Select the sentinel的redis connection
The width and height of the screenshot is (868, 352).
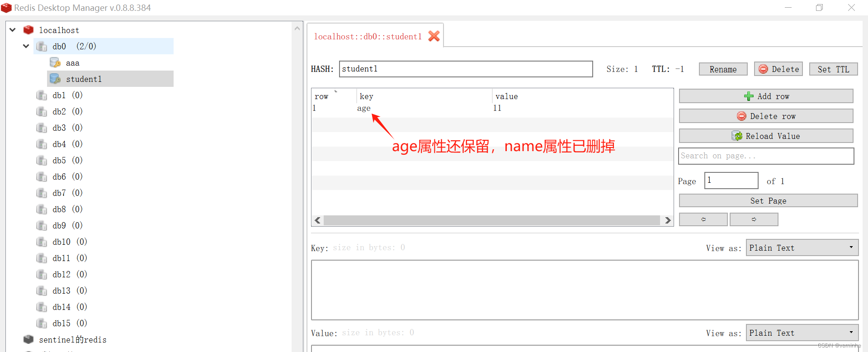[73, 339]
